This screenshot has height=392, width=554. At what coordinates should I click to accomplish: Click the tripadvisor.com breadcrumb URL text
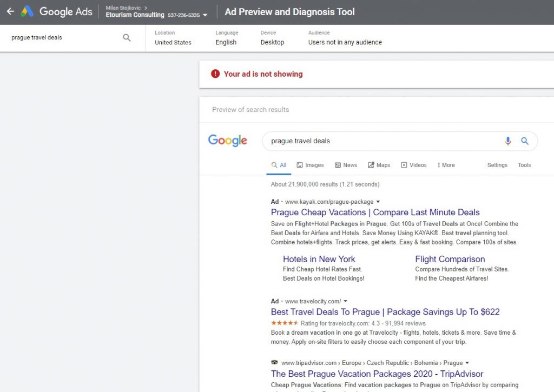[x=372, y=363]
